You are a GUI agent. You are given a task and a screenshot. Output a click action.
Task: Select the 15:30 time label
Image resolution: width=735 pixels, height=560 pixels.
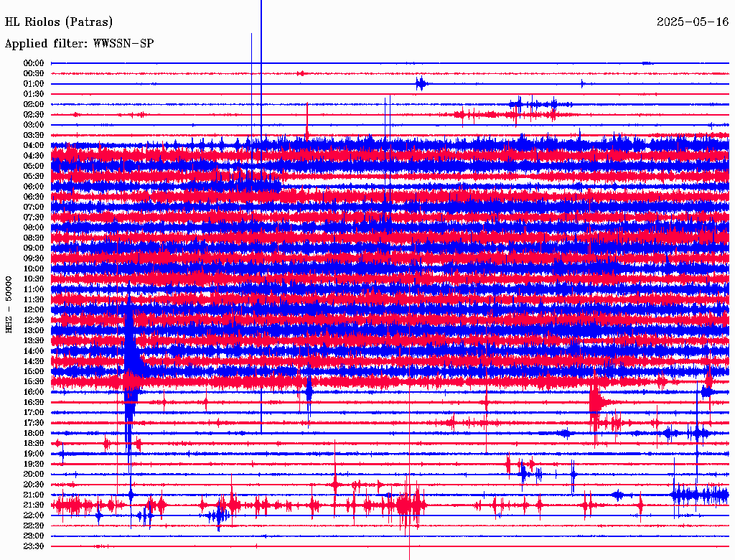tap(34, 381)
